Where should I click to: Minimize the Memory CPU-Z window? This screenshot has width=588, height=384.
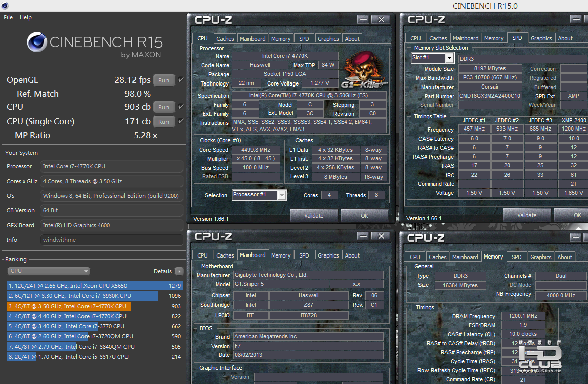575,238
